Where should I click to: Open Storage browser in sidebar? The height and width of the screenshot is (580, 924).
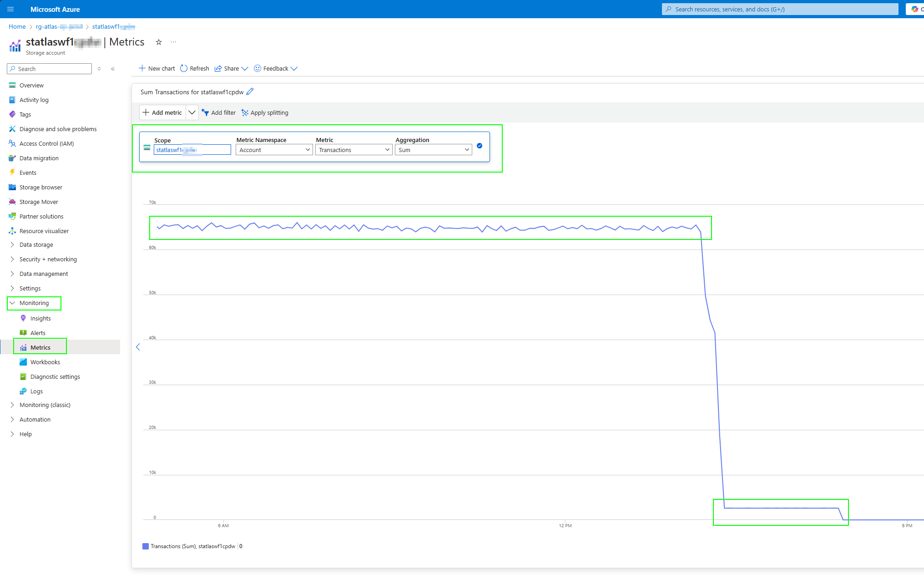pyautogui.click(x=40, y=187)
